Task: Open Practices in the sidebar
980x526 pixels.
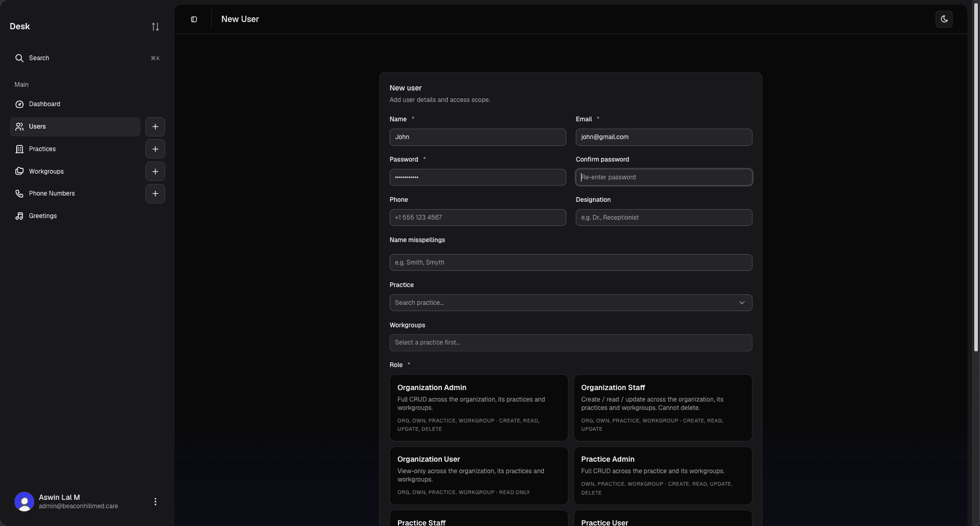Action: click(75, 149)
